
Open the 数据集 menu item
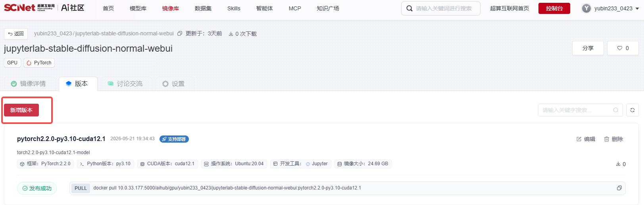pos(203,8)
